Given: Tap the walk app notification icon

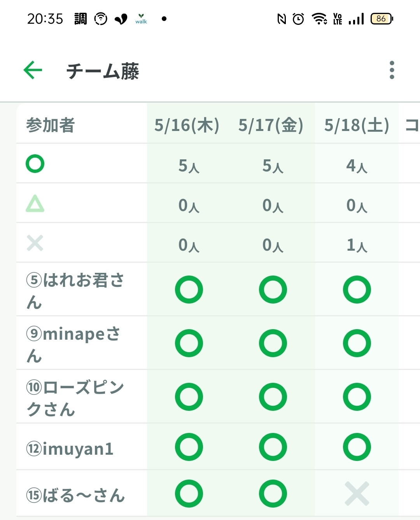Looking at the screenshot, I should pos(141,19).
